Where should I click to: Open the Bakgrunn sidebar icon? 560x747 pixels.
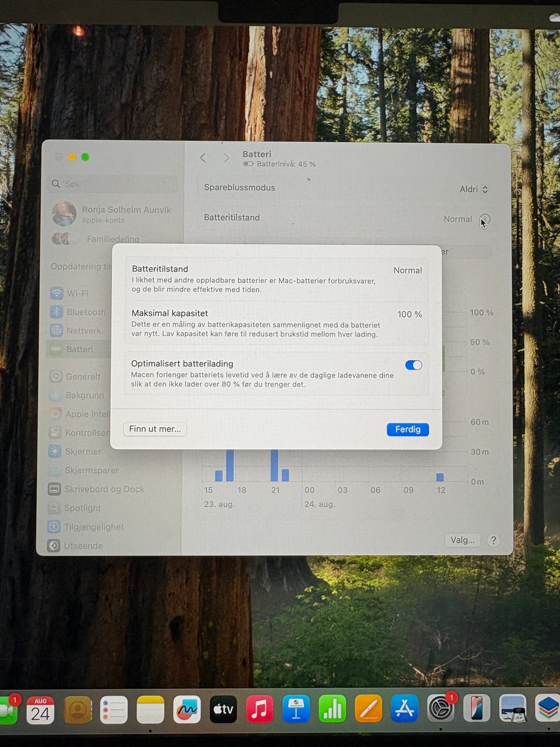(55, 395)
